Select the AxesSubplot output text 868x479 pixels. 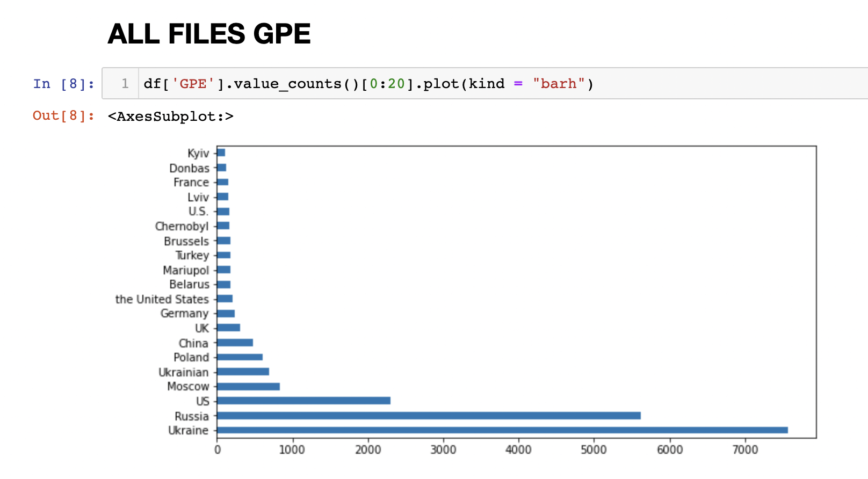[x=170, y=117]
